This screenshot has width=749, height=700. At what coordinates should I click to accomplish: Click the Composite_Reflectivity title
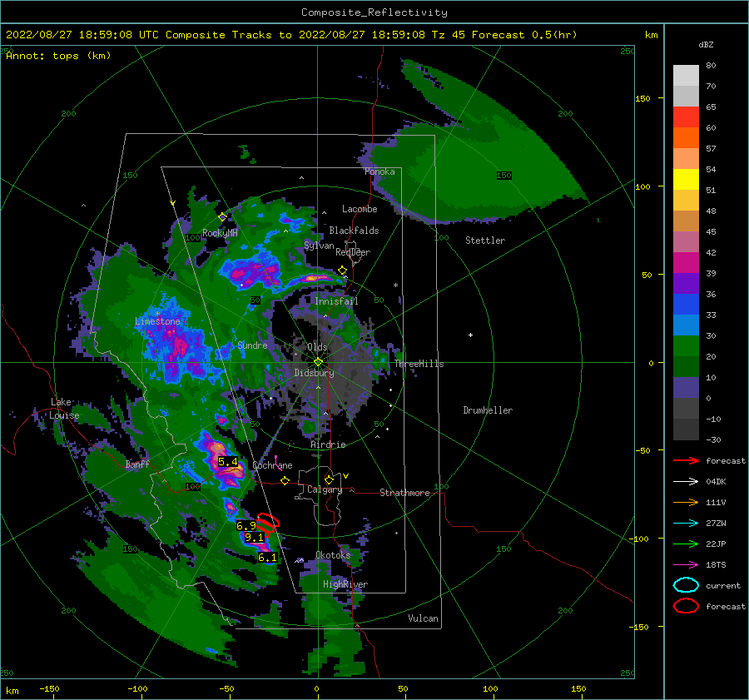point(374,12)
